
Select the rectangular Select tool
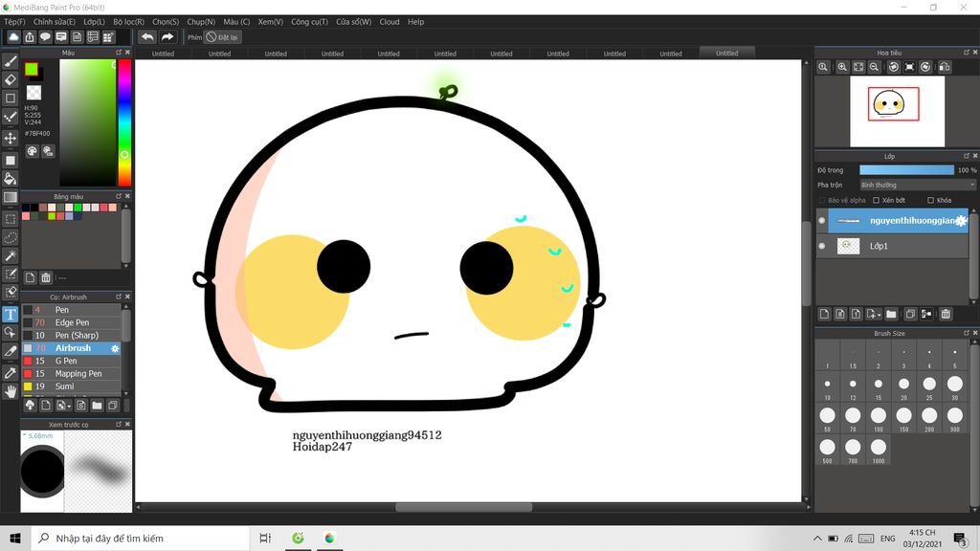point(11,219)
